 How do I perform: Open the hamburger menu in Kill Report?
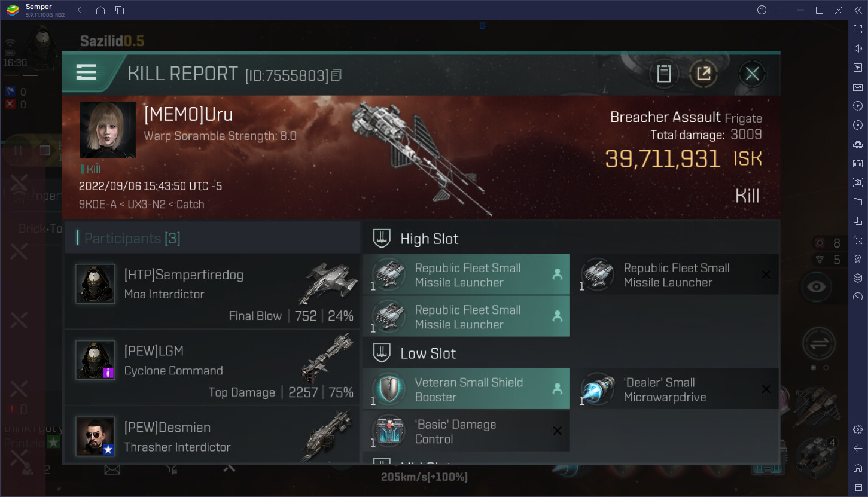click(x=86, y=72)
